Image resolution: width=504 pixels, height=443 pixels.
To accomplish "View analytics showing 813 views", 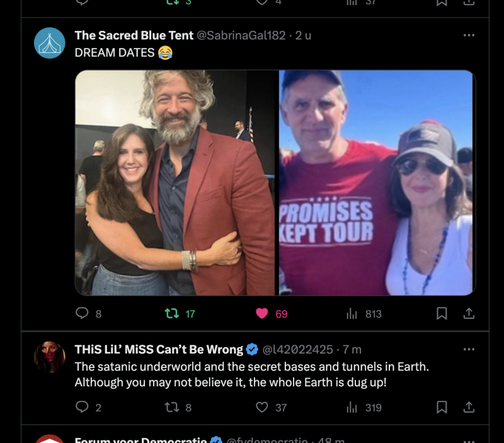I will tap(352, 313).
